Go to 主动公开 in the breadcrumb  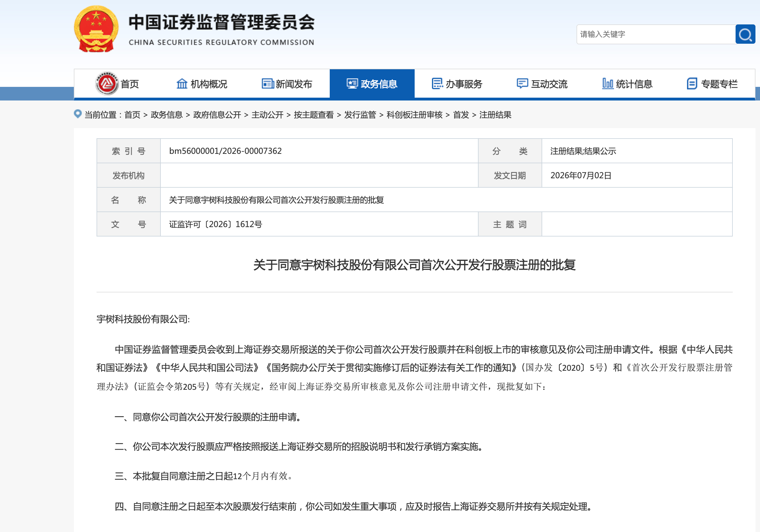coord(268,115)
